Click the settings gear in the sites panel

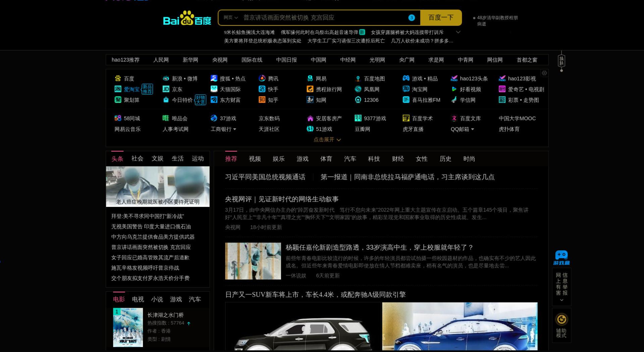tap(544, 73)
